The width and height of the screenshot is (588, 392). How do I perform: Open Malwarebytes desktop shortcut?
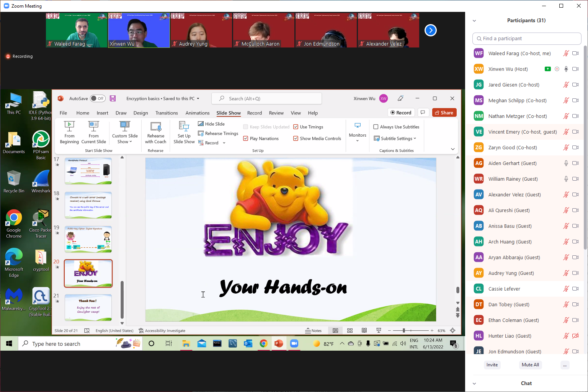tap(14, 299)
